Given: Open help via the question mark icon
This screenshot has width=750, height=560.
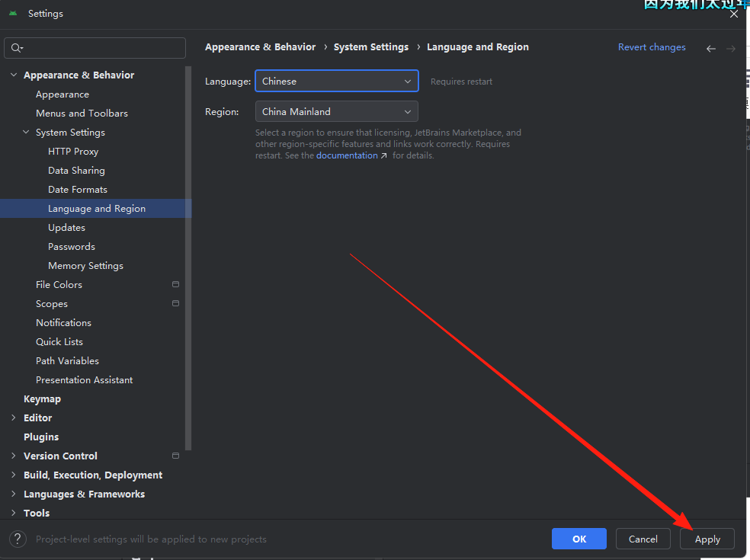Looking at the screenshot, I should [x=18, y=539].
